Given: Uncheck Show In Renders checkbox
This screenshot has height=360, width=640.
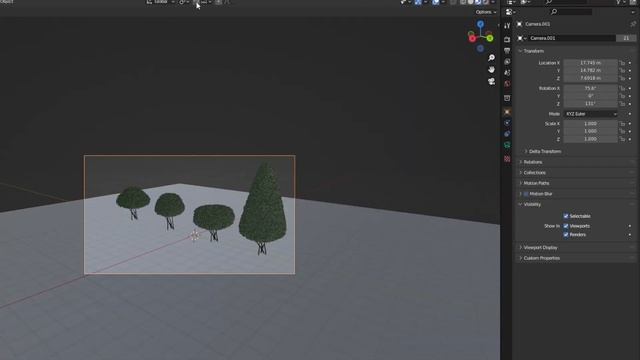Looking at the screenshot, I should point(566,235).
